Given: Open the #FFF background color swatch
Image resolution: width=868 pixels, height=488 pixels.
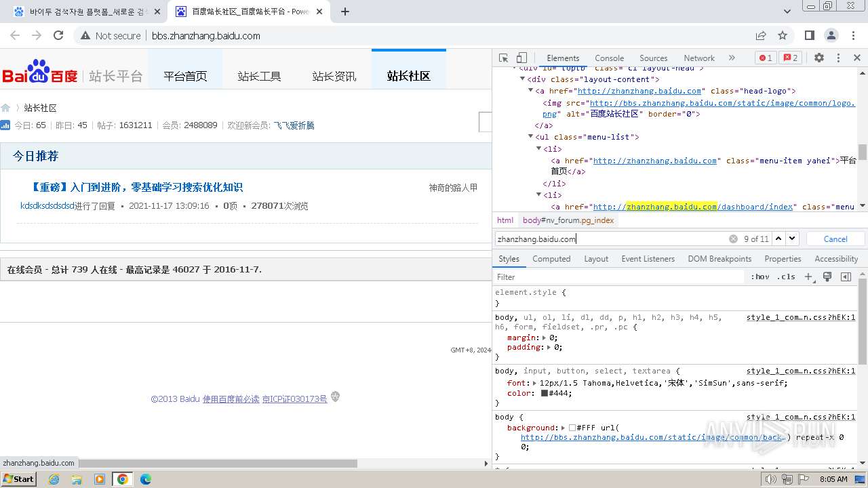Looking at the screenshot, I should [x=572, y=428].
